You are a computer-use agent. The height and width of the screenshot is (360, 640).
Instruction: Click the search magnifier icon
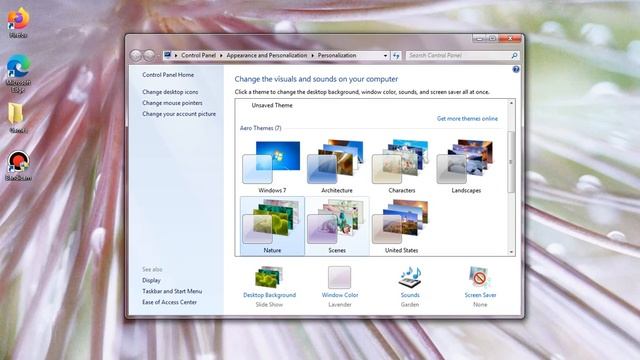pyautogui.click(x=514, y=56)
